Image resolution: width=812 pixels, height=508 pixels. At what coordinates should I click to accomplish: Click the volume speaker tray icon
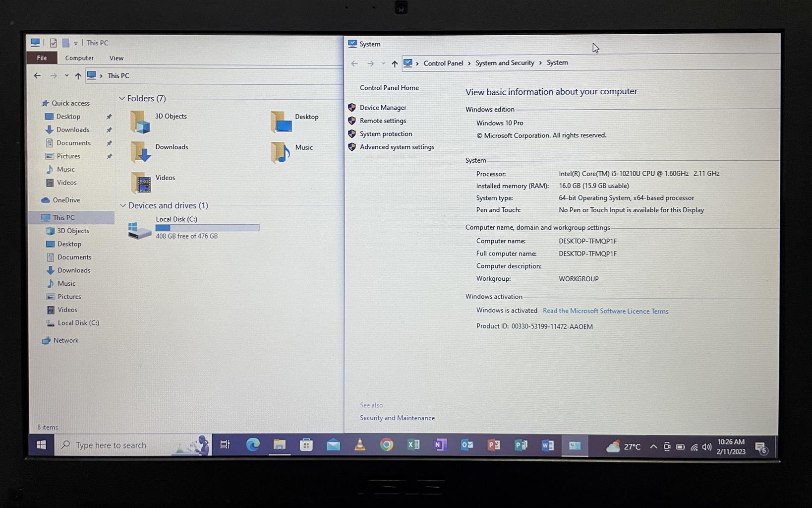point(707,447)
